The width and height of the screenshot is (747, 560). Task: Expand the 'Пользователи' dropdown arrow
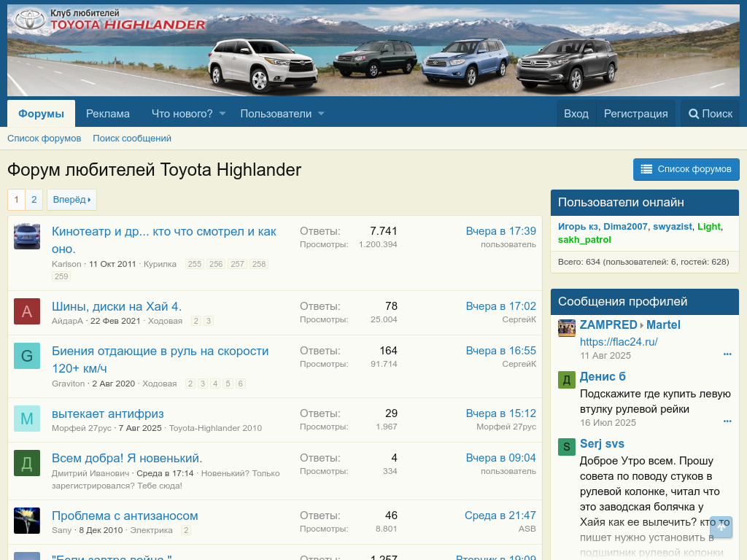tap(321, 114)
